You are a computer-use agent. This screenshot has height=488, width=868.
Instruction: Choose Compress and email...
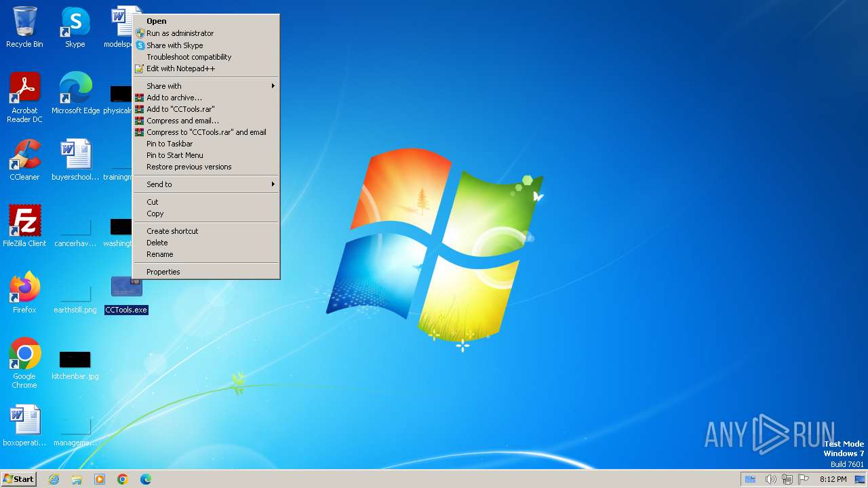[x=206, y=121]
